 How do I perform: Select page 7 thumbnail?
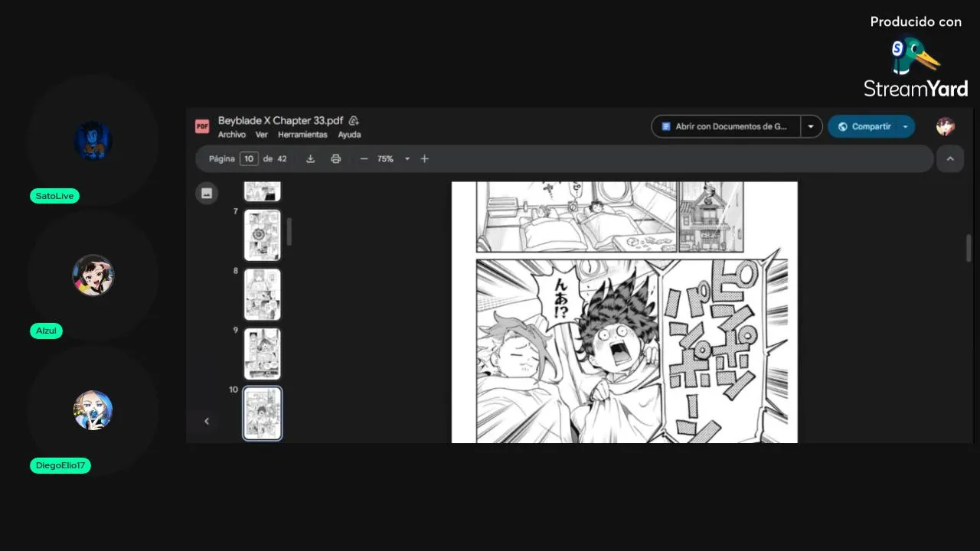click(263, 236)
